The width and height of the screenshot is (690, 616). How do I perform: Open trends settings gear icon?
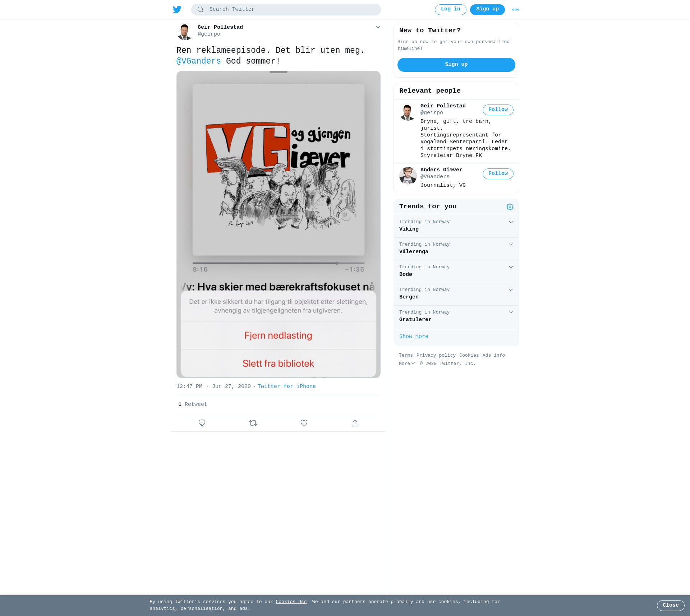pyautogui.click(x=510, y=207)
